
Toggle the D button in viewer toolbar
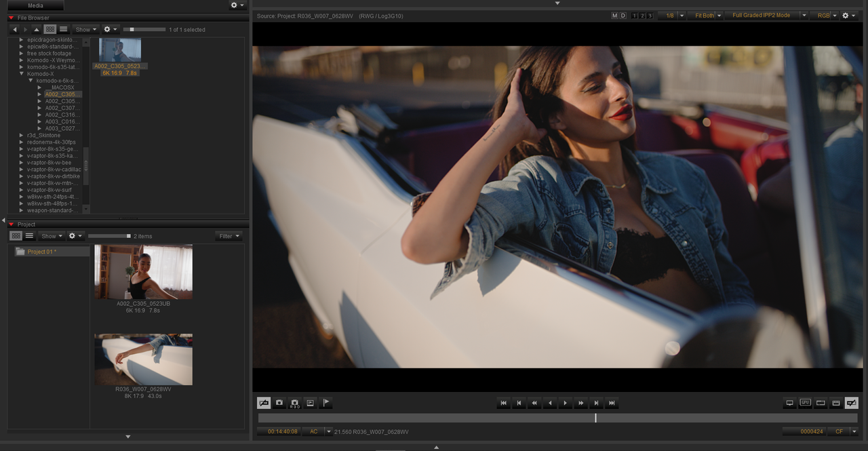[623, 16]
